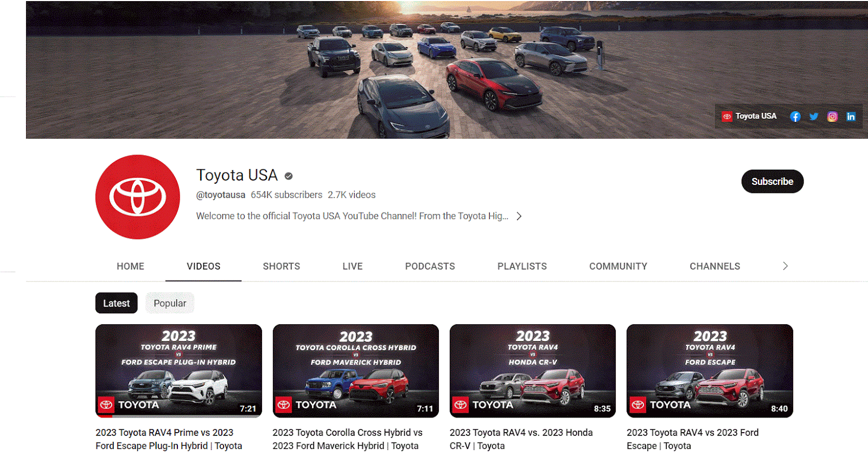Switch to the Home tab
The width and height of the screenshot is (868, 456).
pos(130,266)
